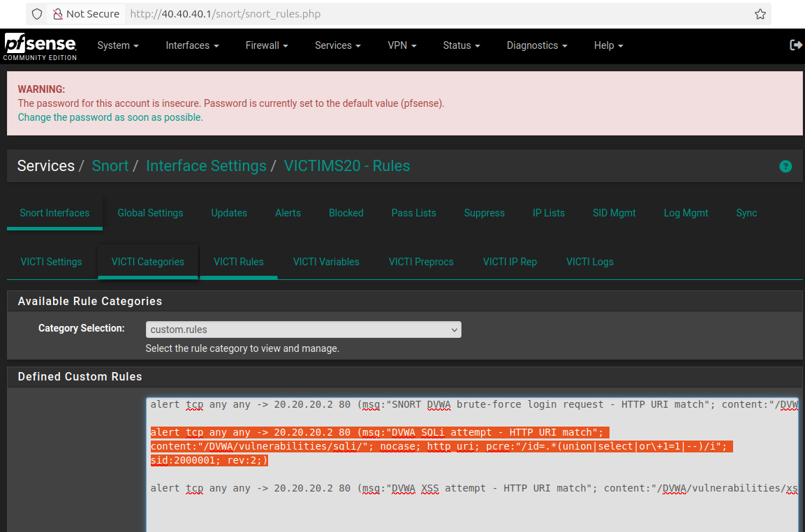Click the 'Services' breadcrumb text
Viewport: 805px width, 532px height.
coord(45,166)
